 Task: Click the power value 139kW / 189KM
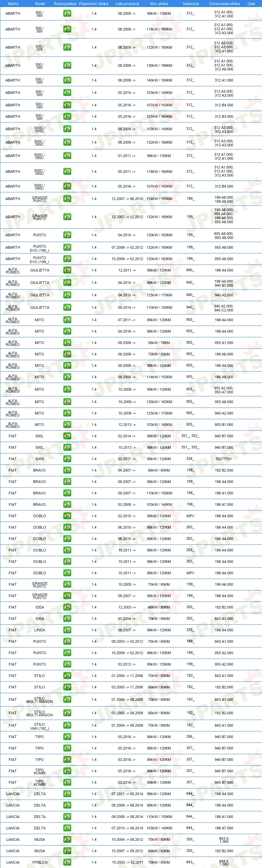[x=159, y=65]
